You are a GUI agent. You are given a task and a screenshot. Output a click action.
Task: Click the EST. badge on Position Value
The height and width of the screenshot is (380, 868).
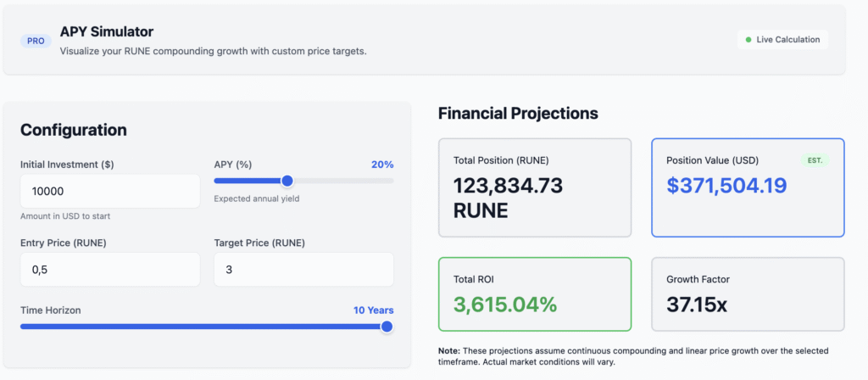coord(814,160)
